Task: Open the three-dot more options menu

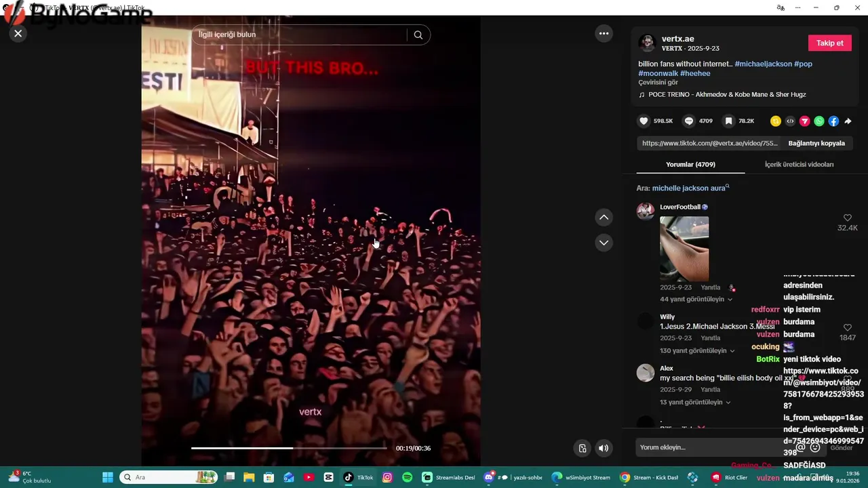Action: click(x=604, y=33)
